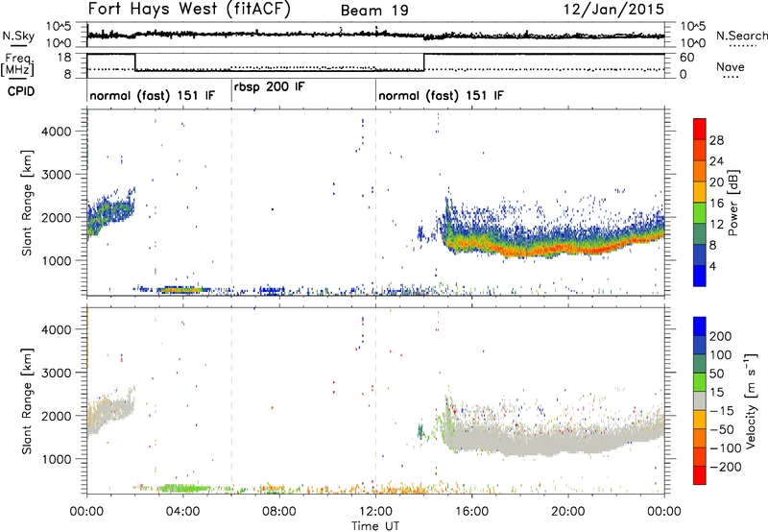Click the "Velocity [m s-1]" color bar title

[752, 400]
